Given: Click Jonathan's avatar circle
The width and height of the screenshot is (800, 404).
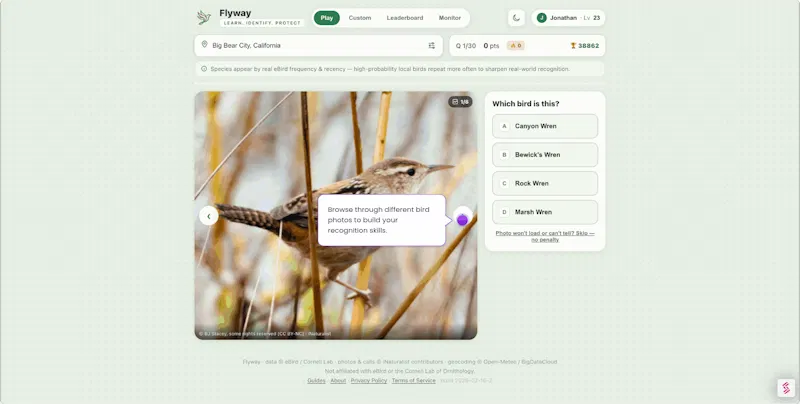Looking at the screenshot, I should click(x=542, y=18).
